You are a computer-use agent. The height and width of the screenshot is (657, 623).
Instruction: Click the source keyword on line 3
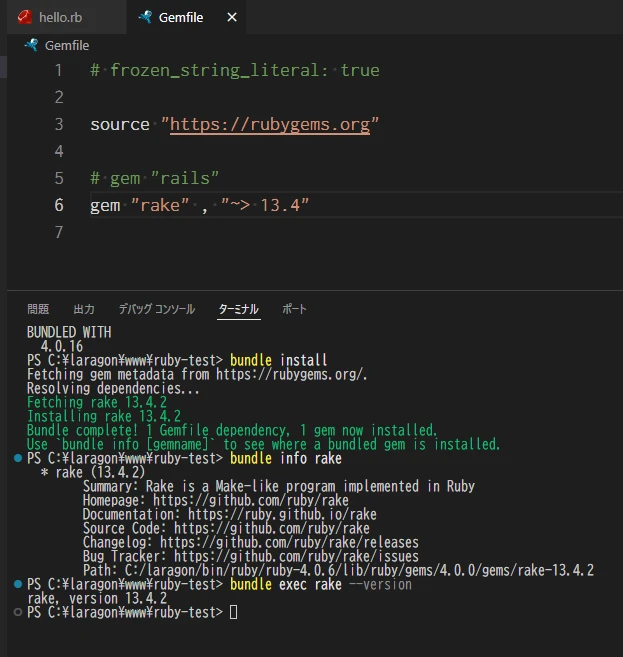pyautogui.click(x=120, y=124)
